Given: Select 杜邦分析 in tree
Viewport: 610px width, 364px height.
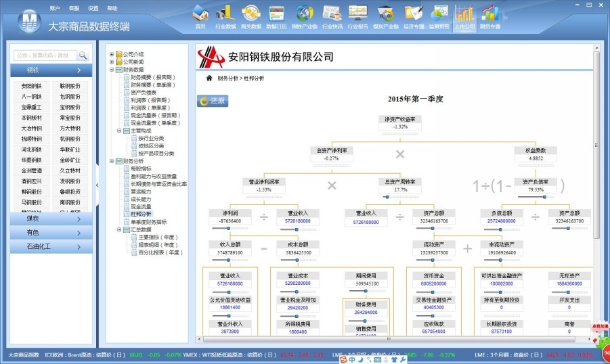Looking at the screenshot, I should 141,214.
